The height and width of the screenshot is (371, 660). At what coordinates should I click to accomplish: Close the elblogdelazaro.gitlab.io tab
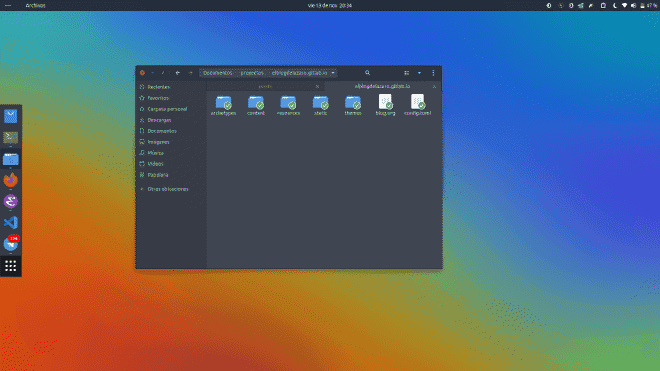(434, 87)
